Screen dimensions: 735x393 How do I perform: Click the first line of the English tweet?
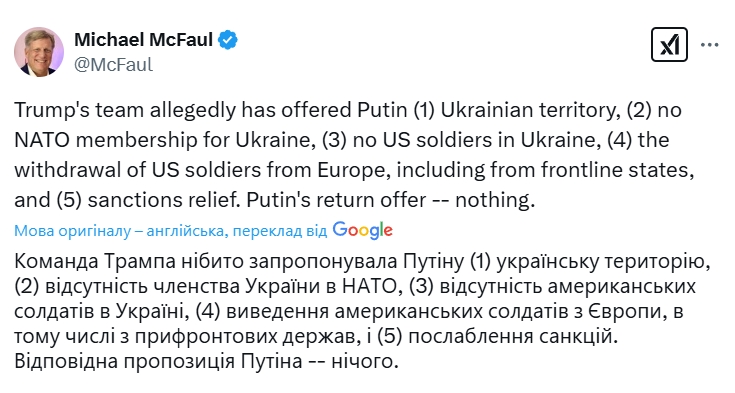348,110
